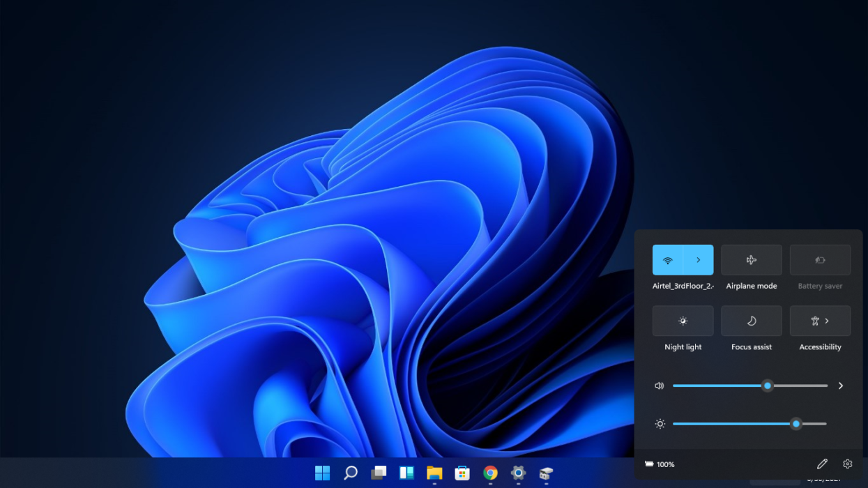Click the Accessibility label

[x=820, y=347]
